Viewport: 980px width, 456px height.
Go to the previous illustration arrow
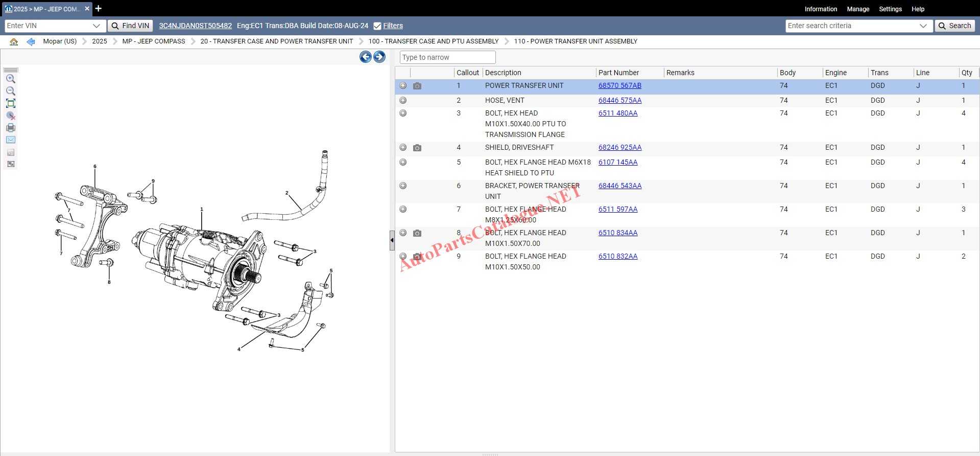365,57
